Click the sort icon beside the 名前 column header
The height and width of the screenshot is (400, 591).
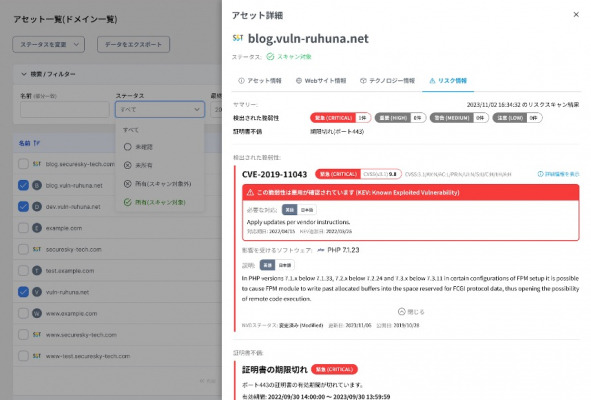tap(37, 143)
